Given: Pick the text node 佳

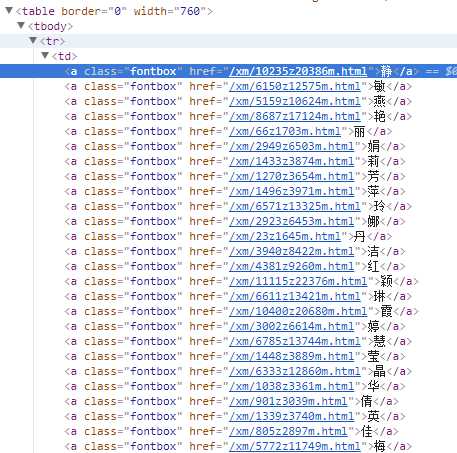Looking at the screenshot, I should (x=367, y=431).
